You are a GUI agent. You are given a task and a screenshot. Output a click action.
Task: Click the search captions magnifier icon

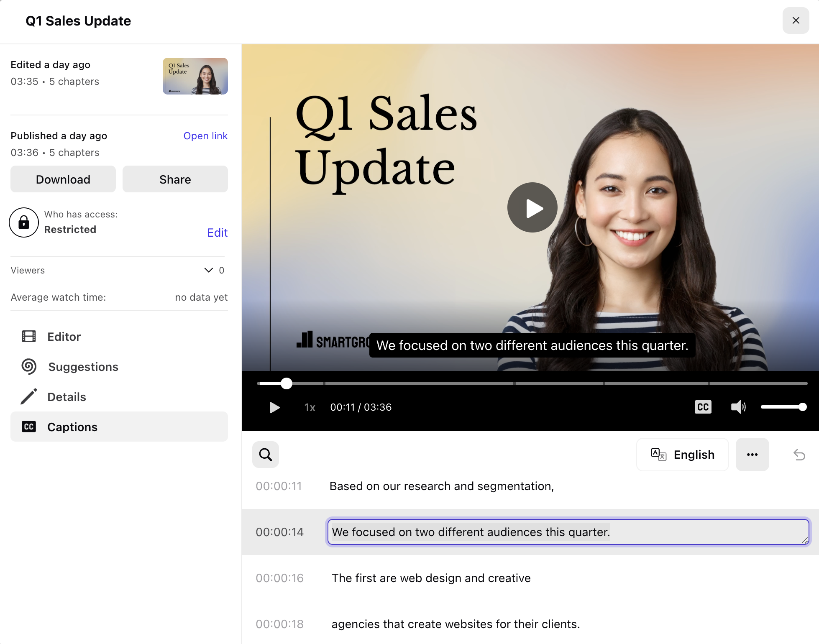tap(265, 454)
